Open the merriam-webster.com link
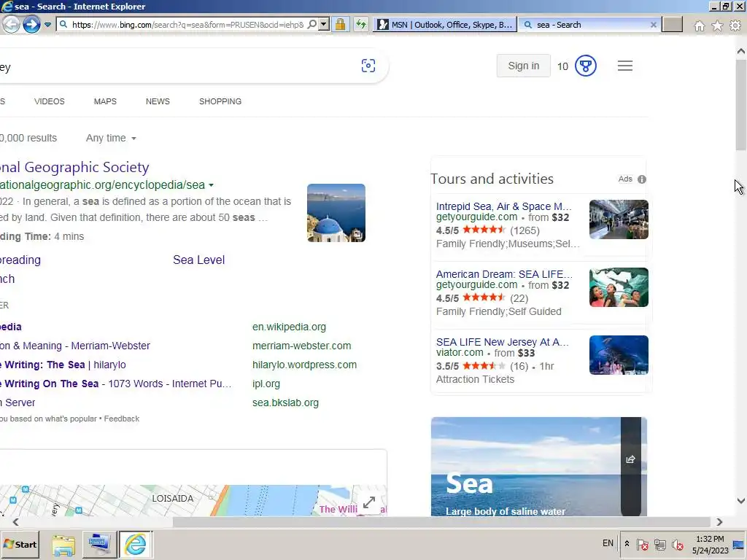747x560 pixels. pyautogui.click(x=301, y=346)
